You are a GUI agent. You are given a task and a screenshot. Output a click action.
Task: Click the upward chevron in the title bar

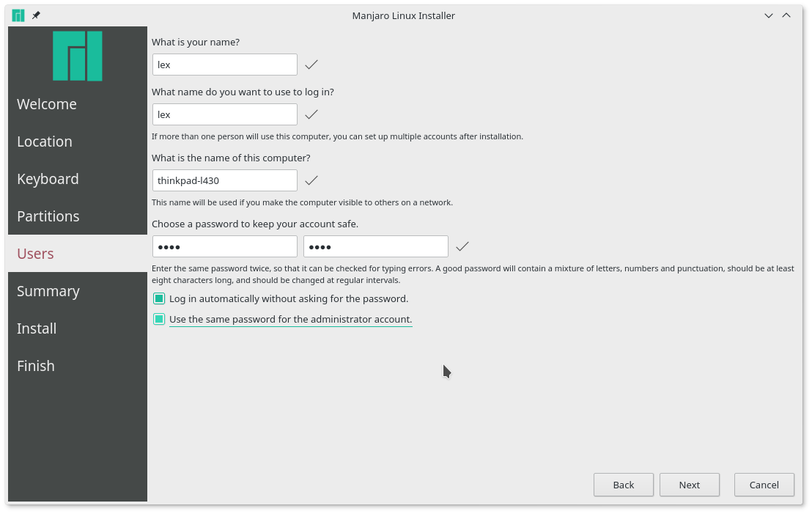pos(786,15)
